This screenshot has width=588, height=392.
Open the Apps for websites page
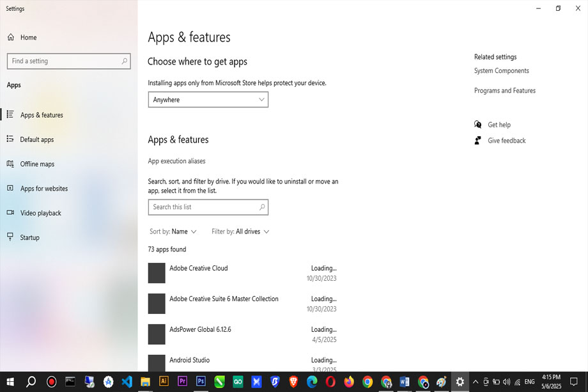click(x=44, y=188)
